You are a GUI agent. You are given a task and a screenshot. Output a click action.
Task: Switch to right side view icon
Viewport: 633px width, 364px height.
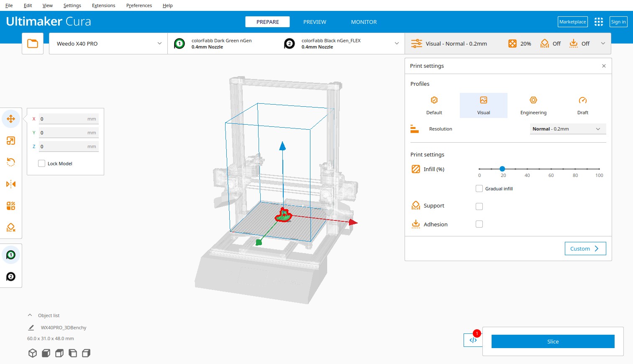pyautogui.click(x=86, y=353)
